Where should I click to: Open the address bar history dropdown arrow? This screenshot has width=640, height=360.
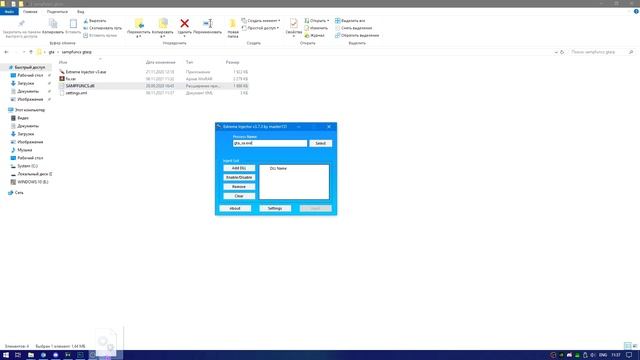[x=556, y=52]
